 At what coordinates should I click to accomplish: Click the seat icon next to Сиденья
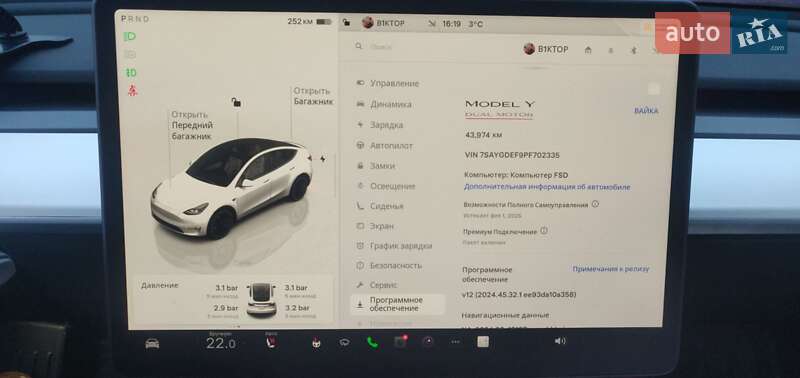point(360,206)
